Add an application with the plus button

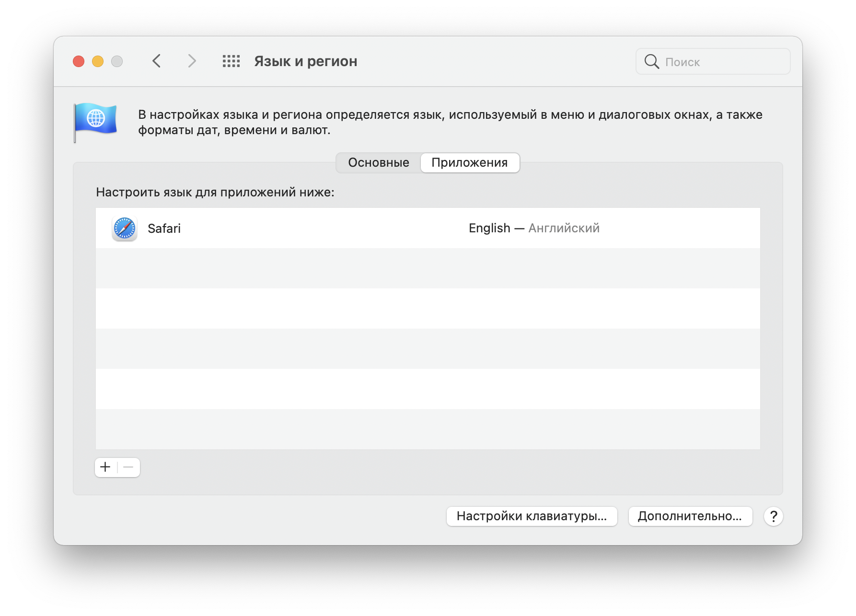(x=105, y=467)
